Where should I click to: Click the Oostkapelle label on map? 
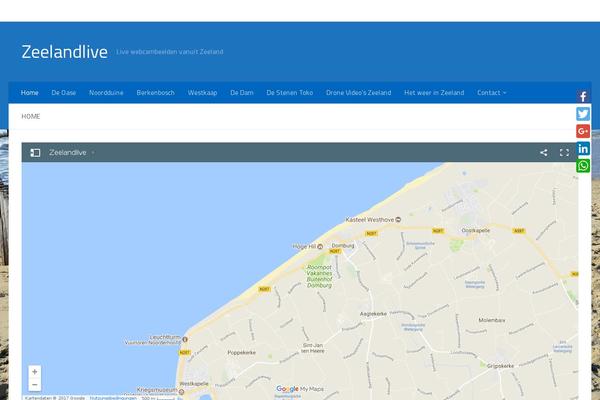(x=475, y=230)
